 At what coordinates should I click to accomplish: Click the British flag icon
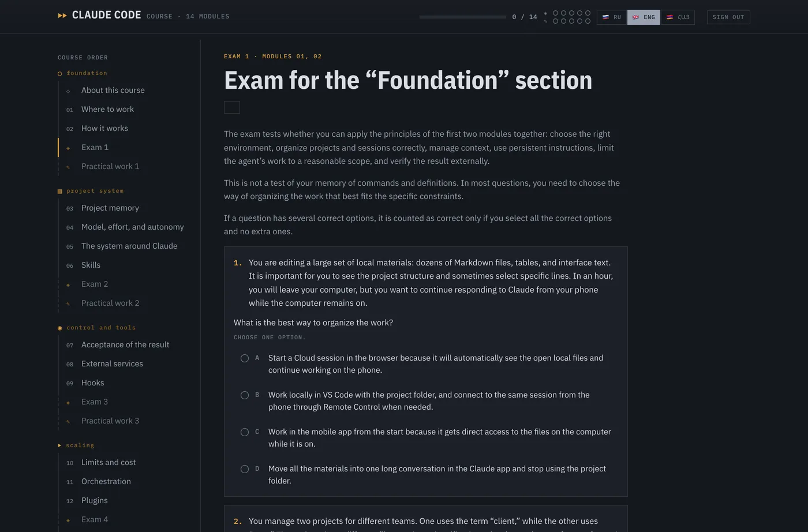[x=635, y=17]
